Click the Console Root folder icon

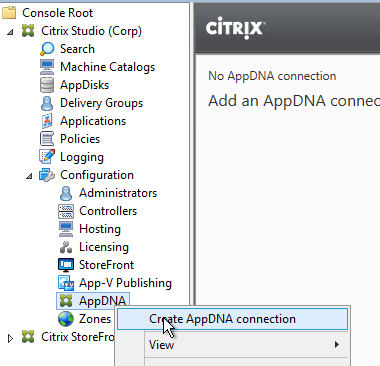tap(9, 13)
